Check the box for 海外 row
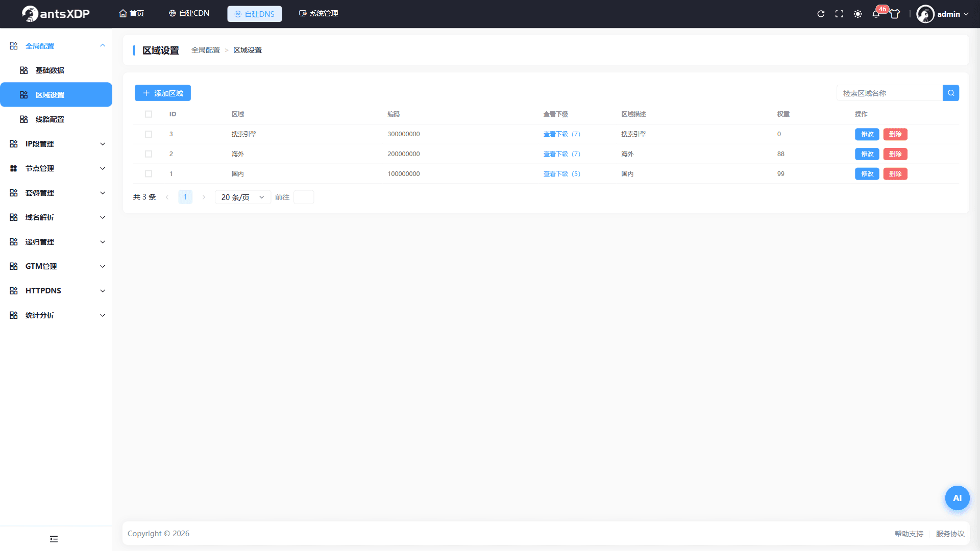980x551 pixels. (149, 154)
